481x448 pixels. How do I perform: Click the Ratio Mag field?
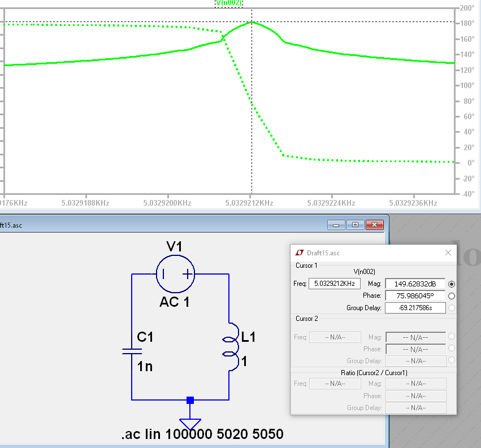pos(415,384)
